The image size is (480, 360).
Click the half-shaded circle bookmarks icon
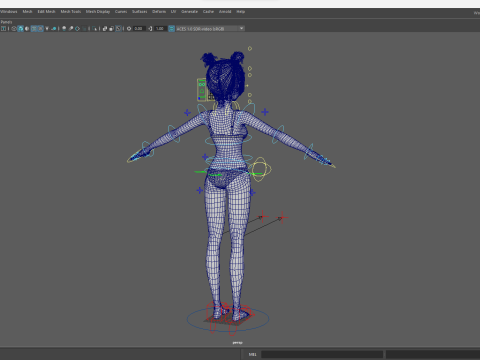coord(27,29)
